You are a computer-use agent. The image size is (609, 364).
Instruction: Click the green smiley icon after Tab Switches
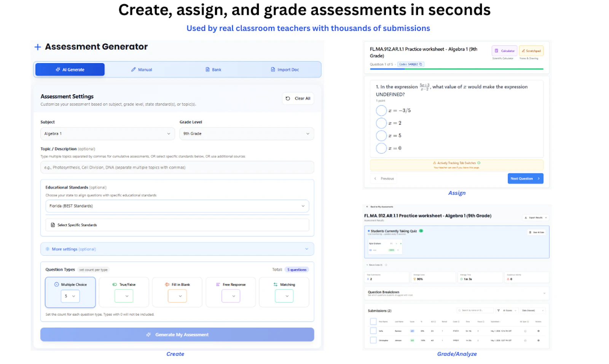(479, 163)
